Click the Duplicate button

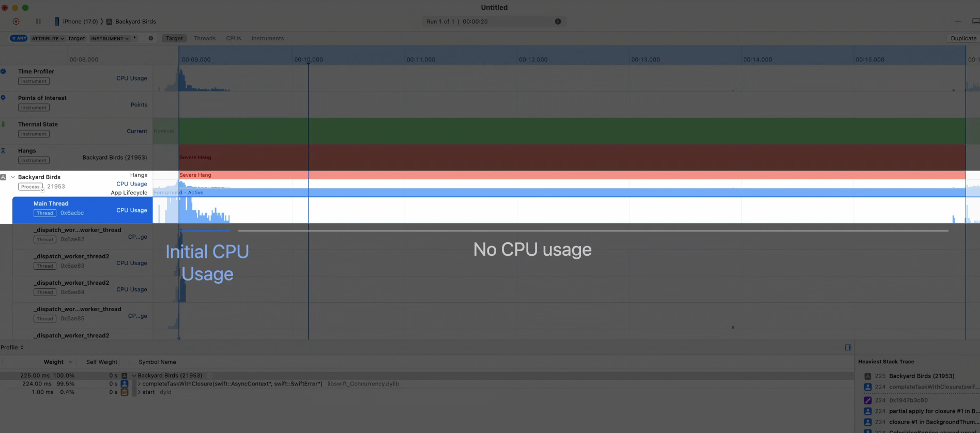[x=963, y=38]
